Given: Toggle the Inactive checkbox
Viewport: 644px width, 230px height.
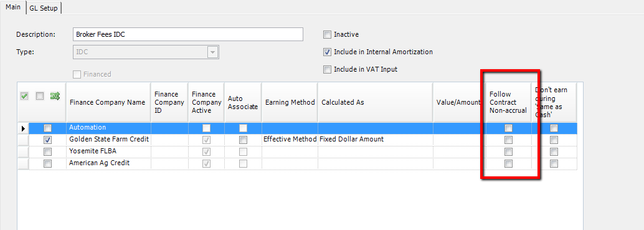Looking at the screenshot, I should pos(328,35).
